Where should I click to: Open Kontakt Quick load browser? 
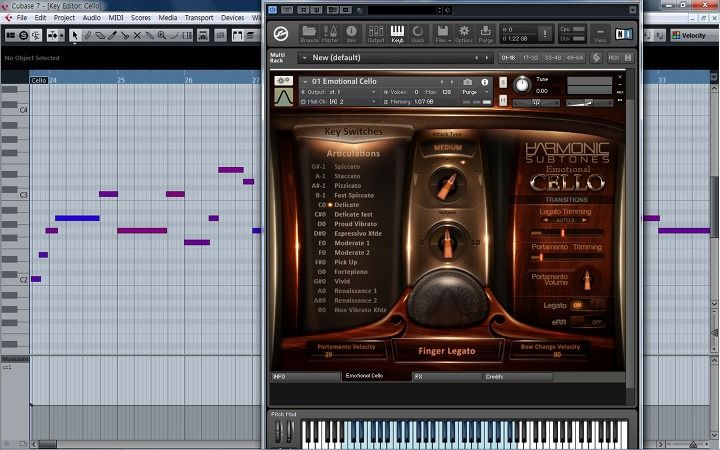(417, 34)
